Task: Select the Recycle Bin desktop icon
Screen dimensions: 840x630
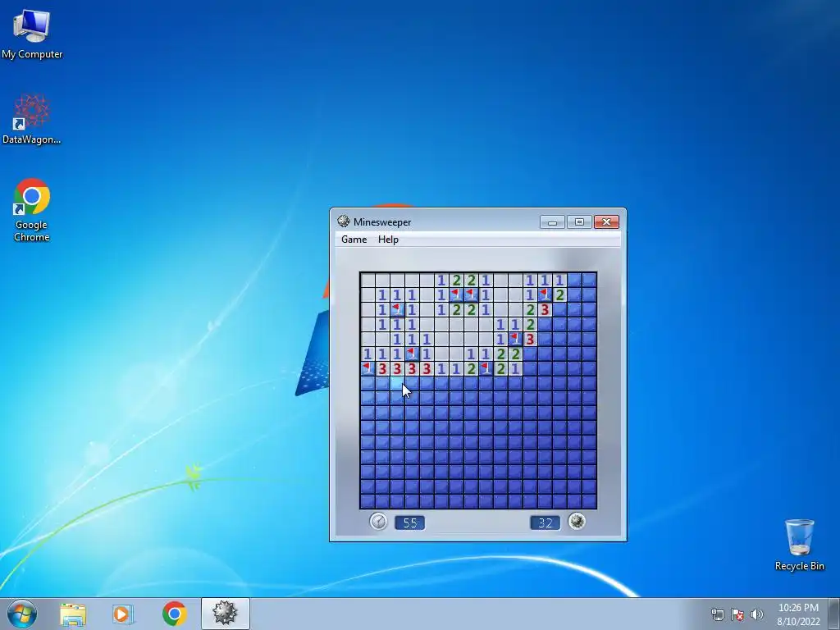Action: pos(799,545)
